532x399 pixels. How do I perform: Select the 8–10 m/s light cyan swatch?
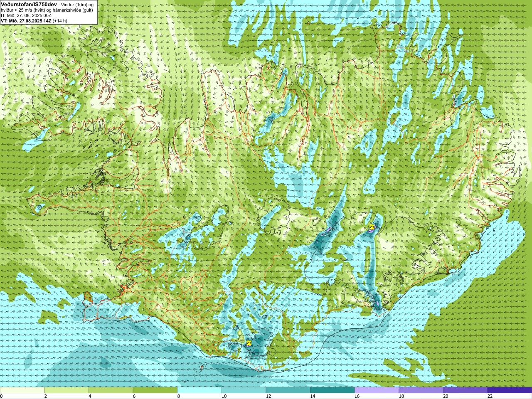point(199,390)
